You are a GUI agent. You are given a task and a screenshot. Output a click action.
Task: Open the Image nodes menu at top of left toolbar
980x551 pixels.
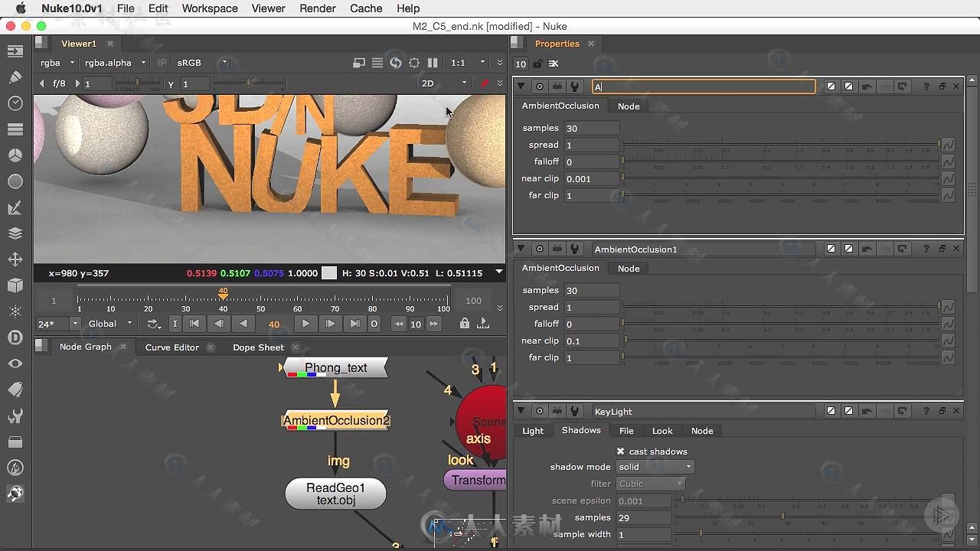[15, 51]
